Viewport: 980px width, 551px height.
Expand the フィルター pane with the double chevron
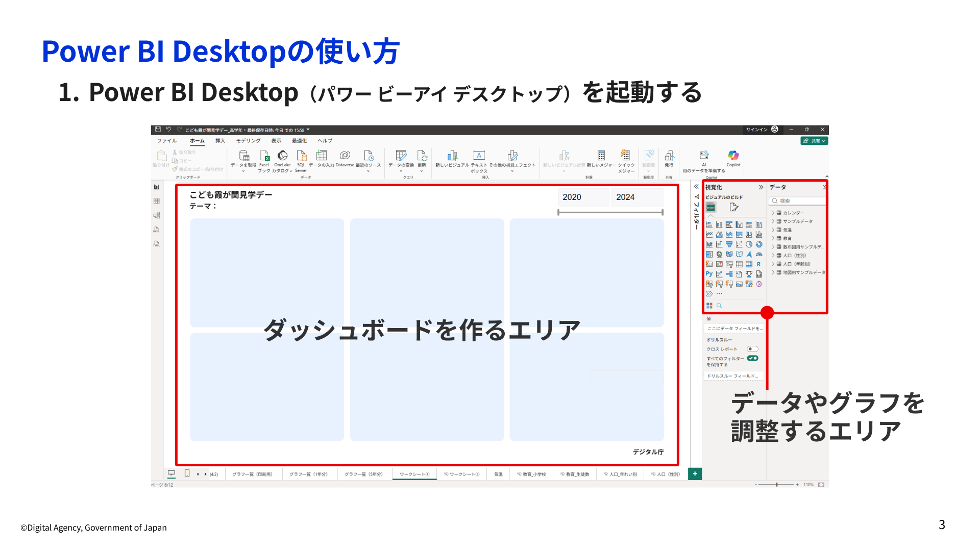(x=696, y=187)
